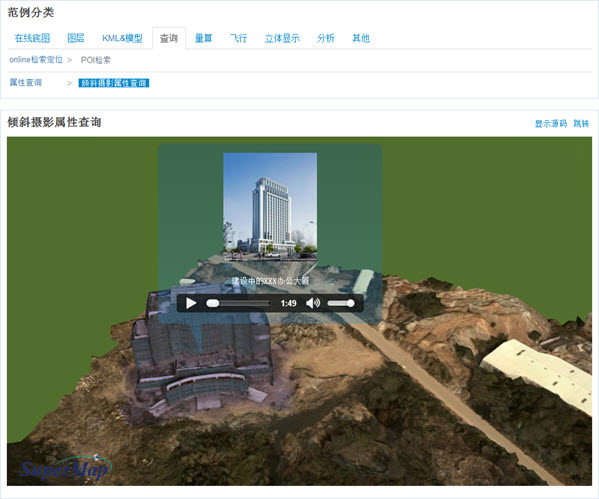Open the 在线底图 tab
The width and height of the screenshot is (599, 499).
click(32, 38)
